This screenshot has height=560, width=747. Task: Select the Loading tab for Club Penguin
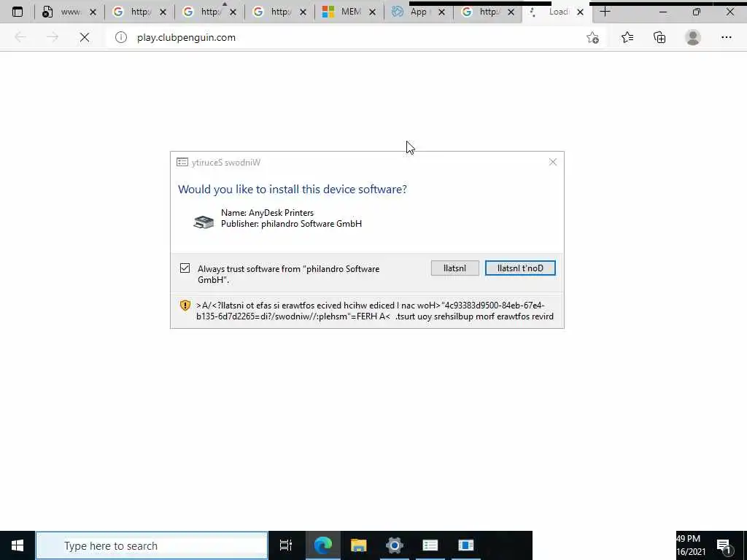click(557, 12)
